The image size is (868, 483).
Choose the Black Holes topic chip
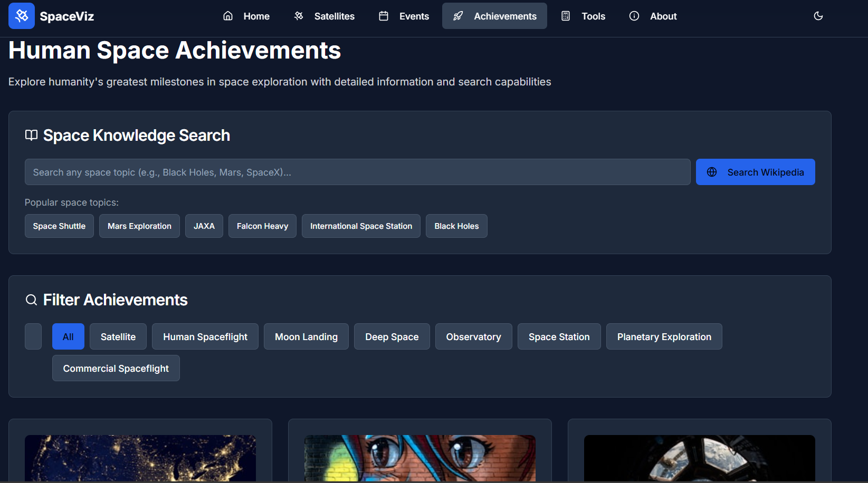(x=456, y=226)
